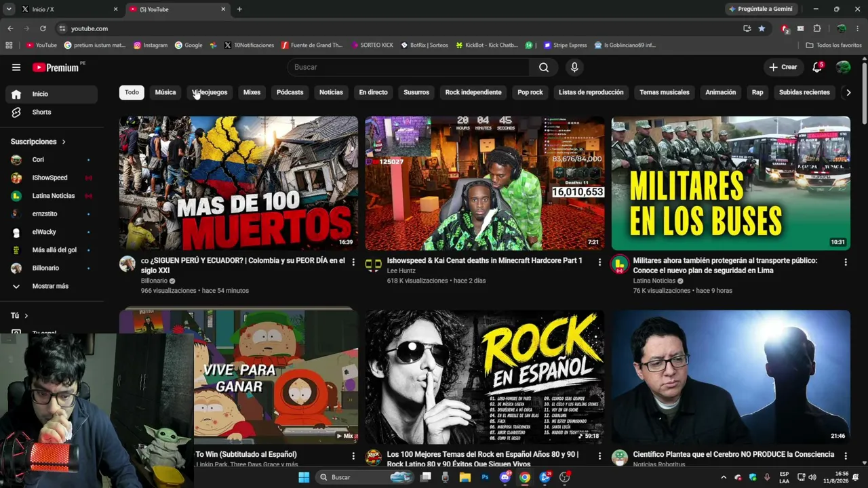This screenshot has width=868, height=488.
Task: Select the Videojuegos filter chip
Action: point(210,92)
